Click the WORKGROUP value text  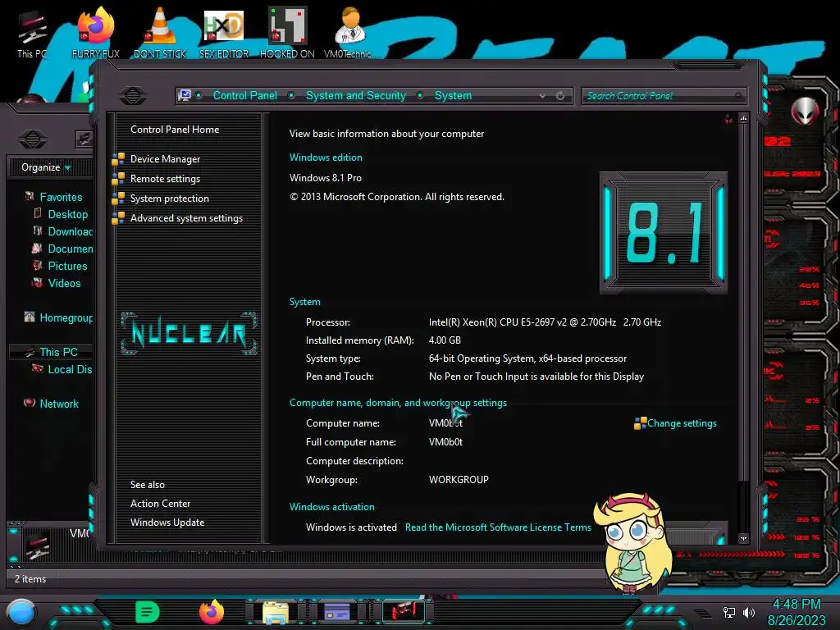click(459, 480)
